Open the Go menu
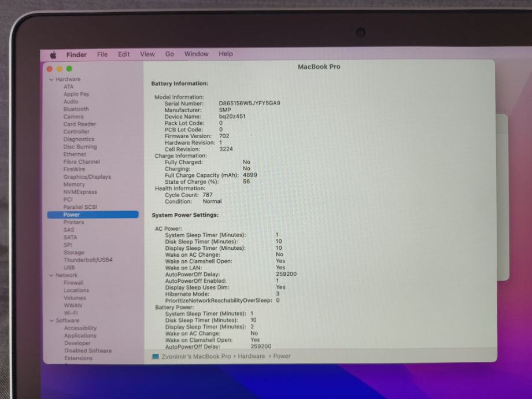532x399 pixels. [169, 54]
